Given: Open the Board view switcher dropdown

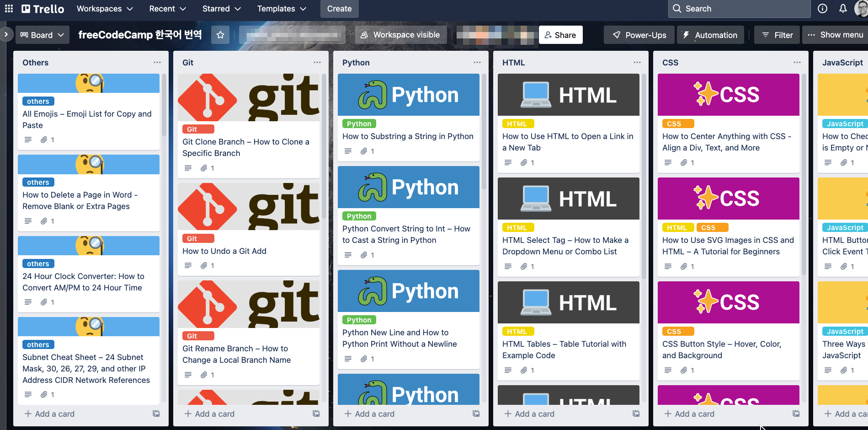Looking at the screenshot, I should click(x=42, y=35).
